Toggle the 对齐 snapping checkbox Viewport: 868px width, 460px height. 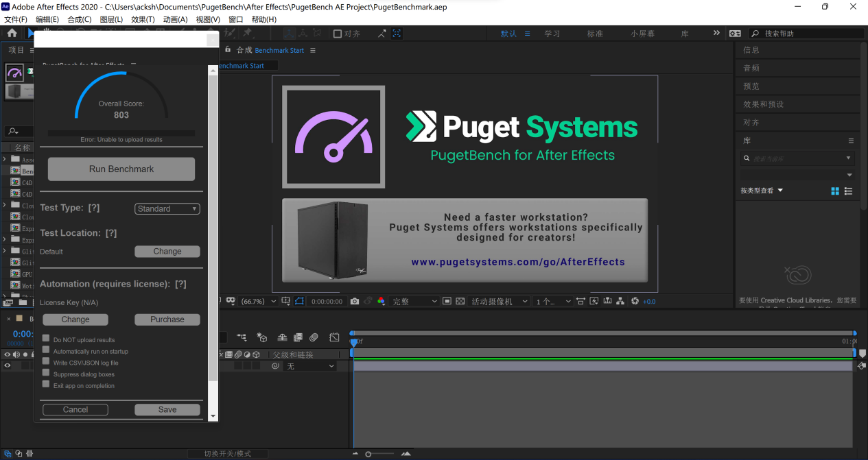pyautogui.click(x=338, y=33)
